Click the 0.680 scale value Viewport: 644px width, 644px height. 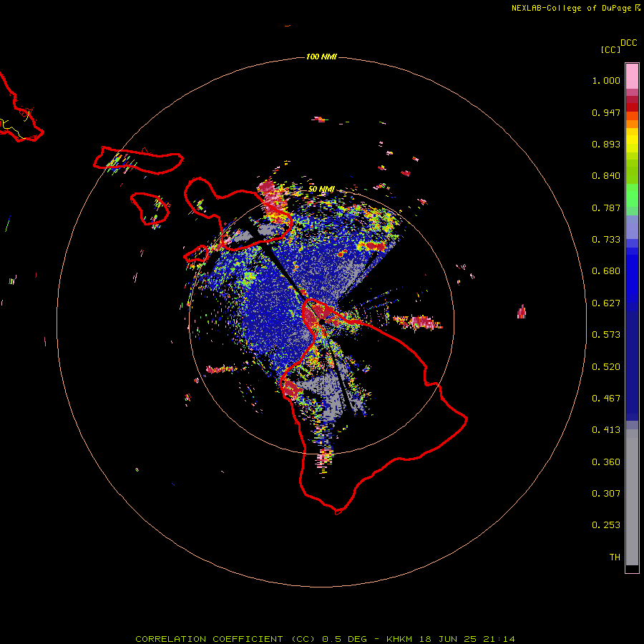(x=606, y=271)
